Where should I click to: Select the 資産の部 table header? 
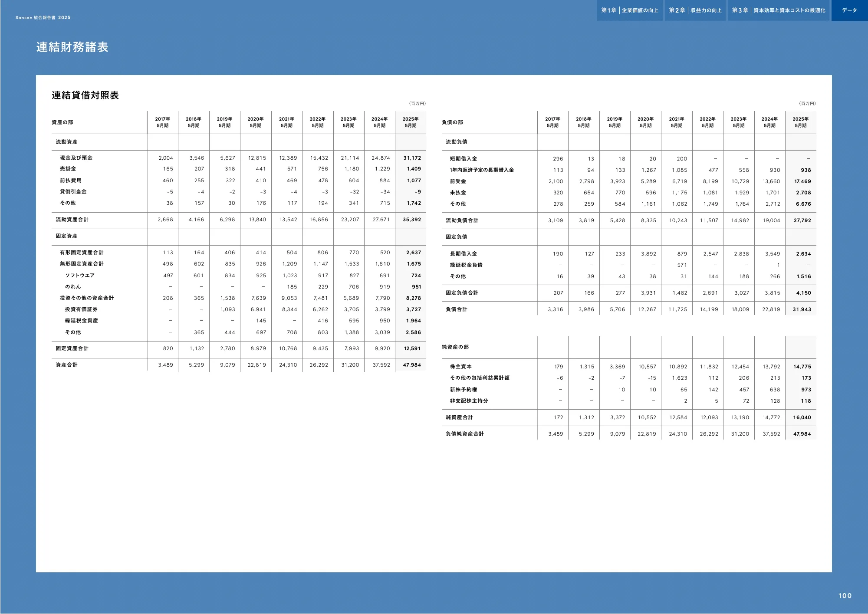click(62, 122)
